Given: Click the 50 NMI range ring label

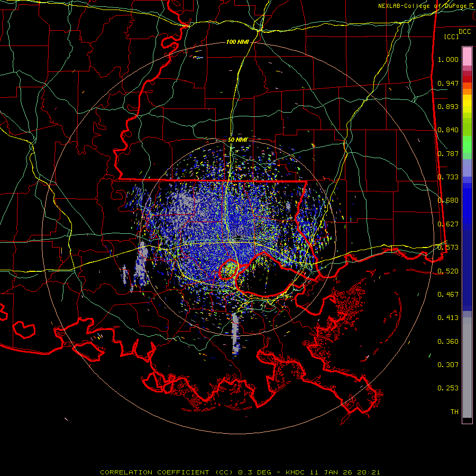Looking at the screenshot, I should [237, 140].
